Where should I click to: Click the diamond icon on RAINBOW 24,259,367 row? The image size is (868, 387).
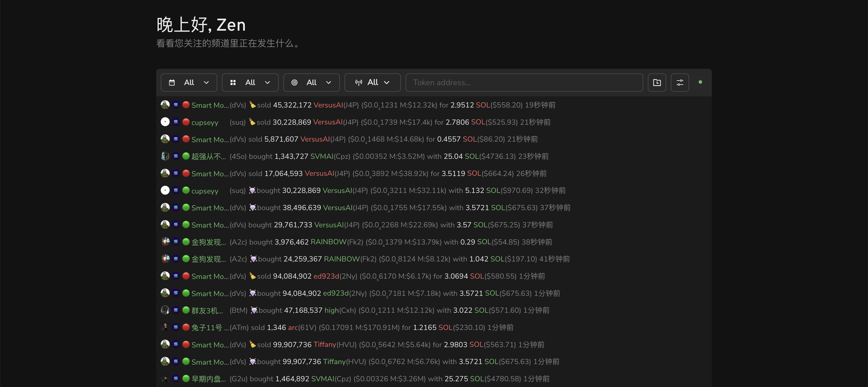(x=253, y=259)
